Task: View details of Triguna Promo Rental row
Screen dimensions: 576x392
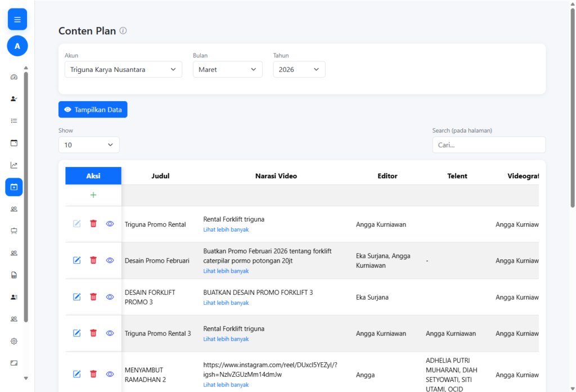Action: [110, 224]
